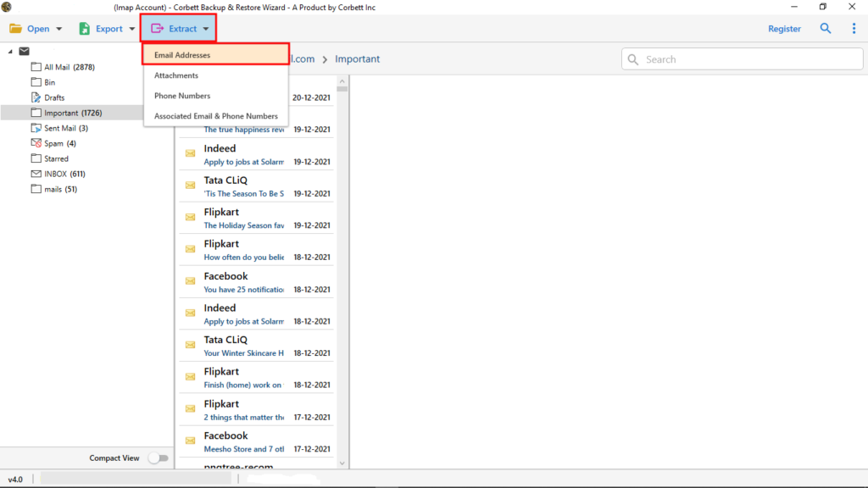The image size is (868, 488).
Task: Click the Open folder icon
Action: coord(15,28)
